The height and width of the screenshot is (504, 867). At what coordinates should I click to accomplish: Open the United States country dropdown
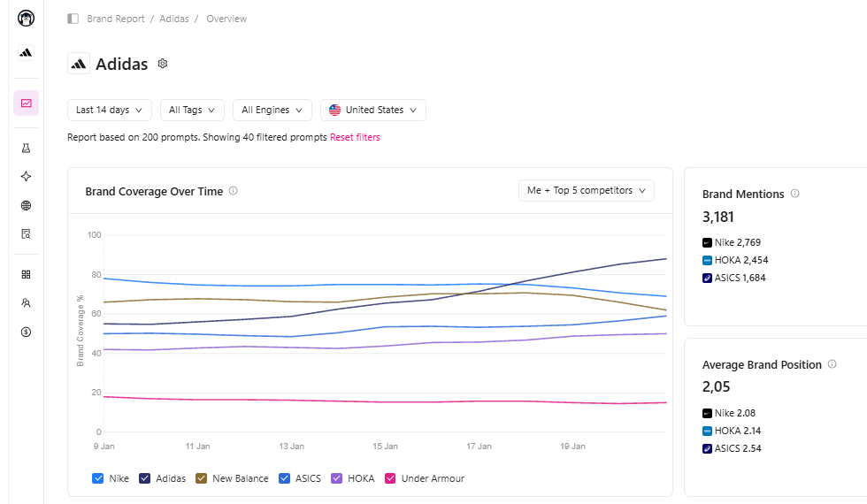[x=373, y=110]
